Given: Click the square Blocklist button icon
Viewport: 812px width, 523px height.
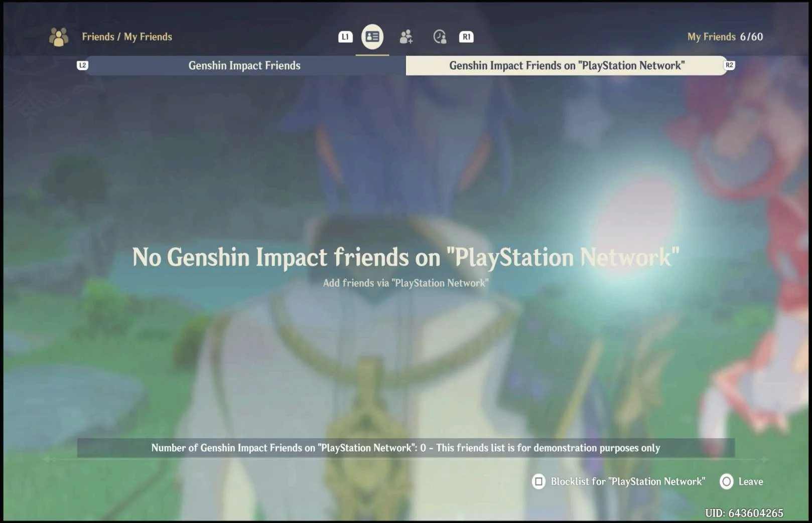Looking at the screenshot, I should point(538,481).
